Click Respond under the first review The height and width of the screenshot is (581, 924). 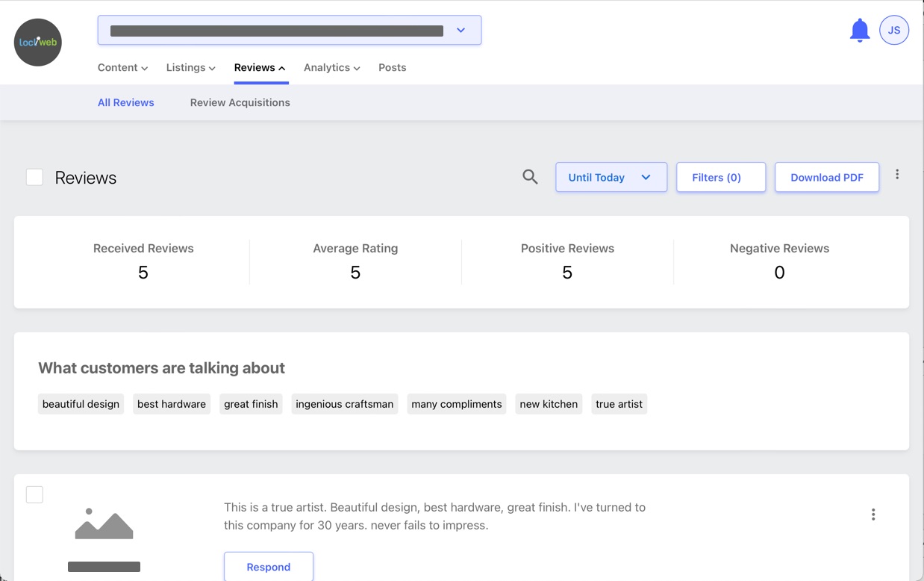(x=268, y=567)
